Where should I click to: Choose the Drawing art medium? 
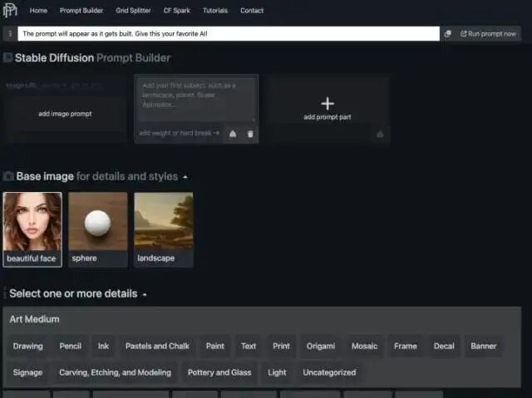coord(27,346)
